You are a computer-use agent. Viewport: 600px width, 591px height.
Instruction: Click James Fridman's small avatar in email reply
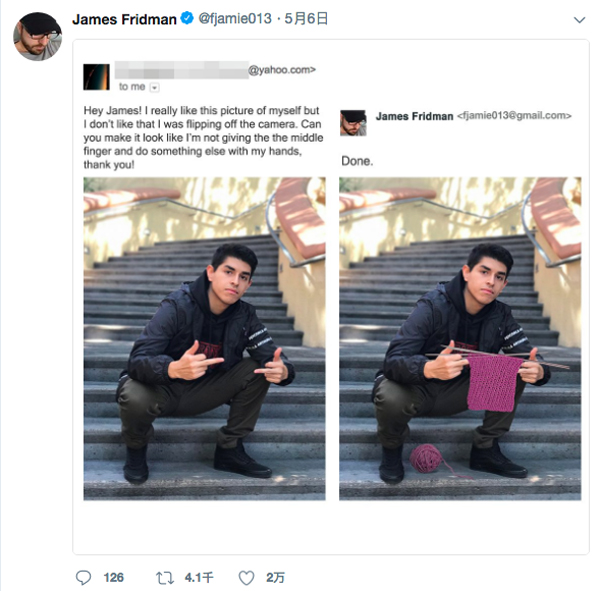[x=353, y=123]
